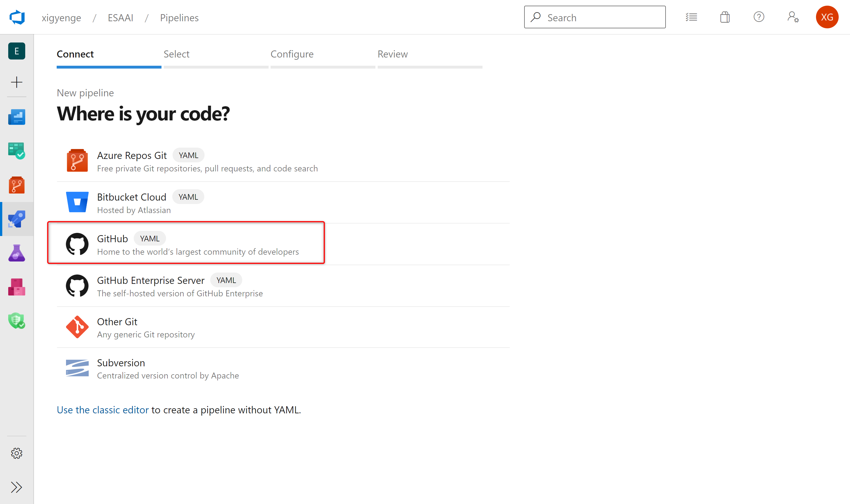Open the Marketplace shopping bag icon

click(x=725, y=17)
